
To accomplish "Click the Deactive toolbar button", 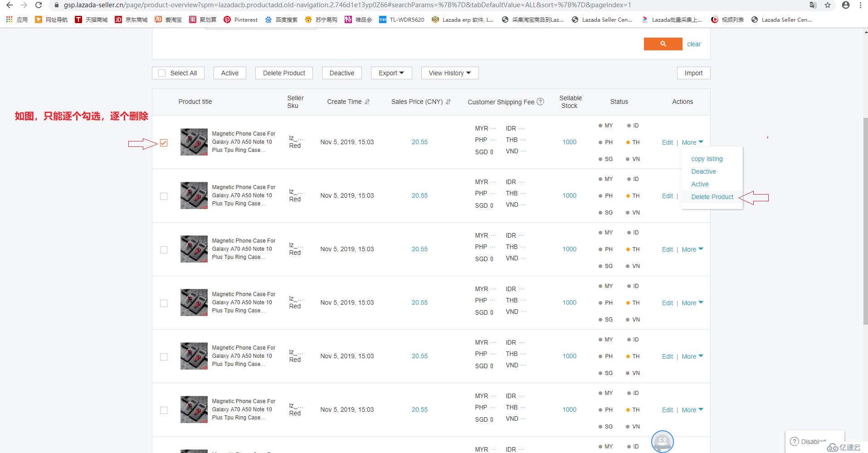I will [341, 73].
